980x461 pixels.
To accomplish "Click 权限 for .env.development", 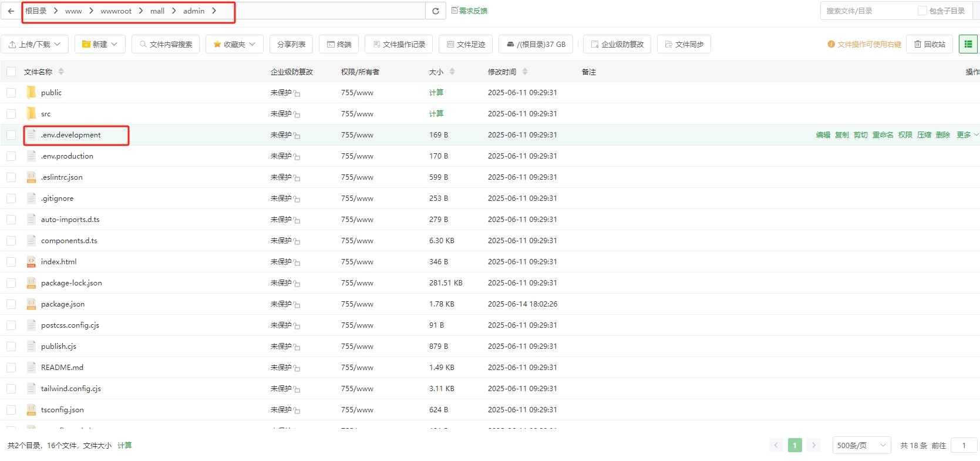I will click(x=905, y=135).
